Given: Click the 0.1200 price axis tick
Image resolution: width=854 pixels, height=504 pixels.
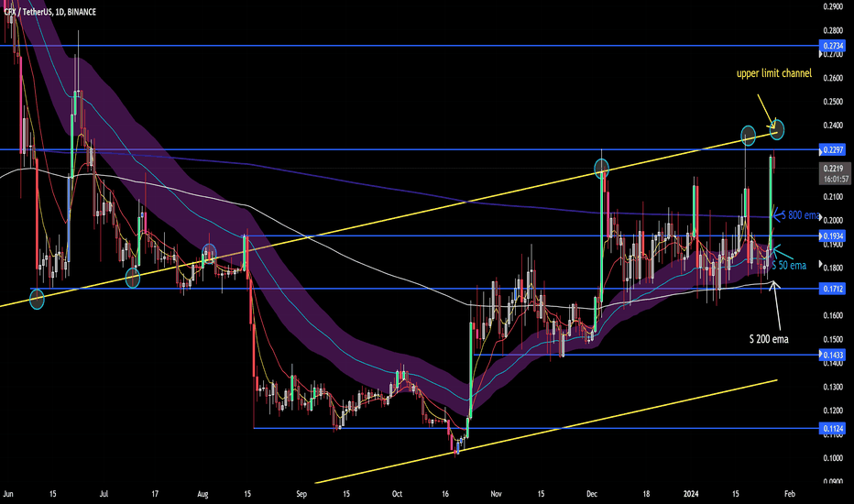Looking at the screenshot, I should click(833, 411).
